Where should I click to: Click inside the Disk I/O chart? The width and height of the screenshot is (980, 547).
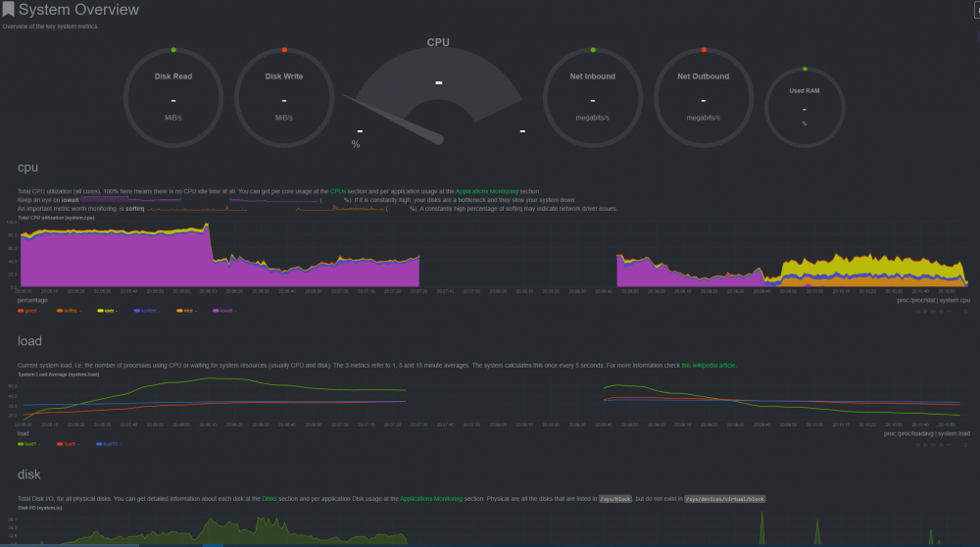point(494,527)
